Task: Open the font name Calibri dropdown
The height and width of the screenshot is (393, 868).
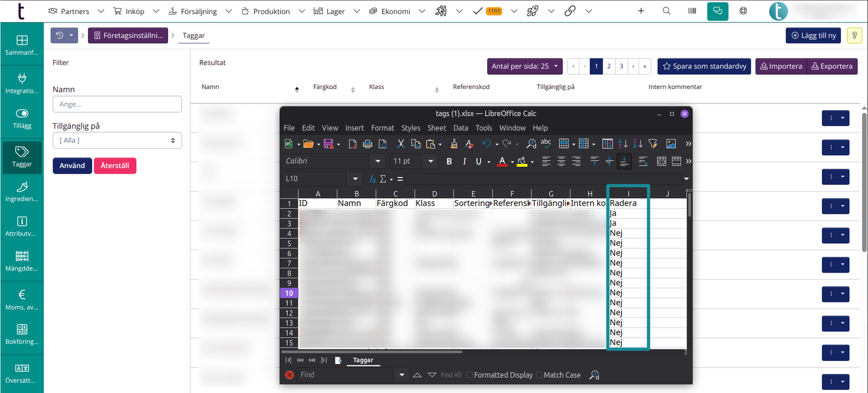Action: [378, 161]
